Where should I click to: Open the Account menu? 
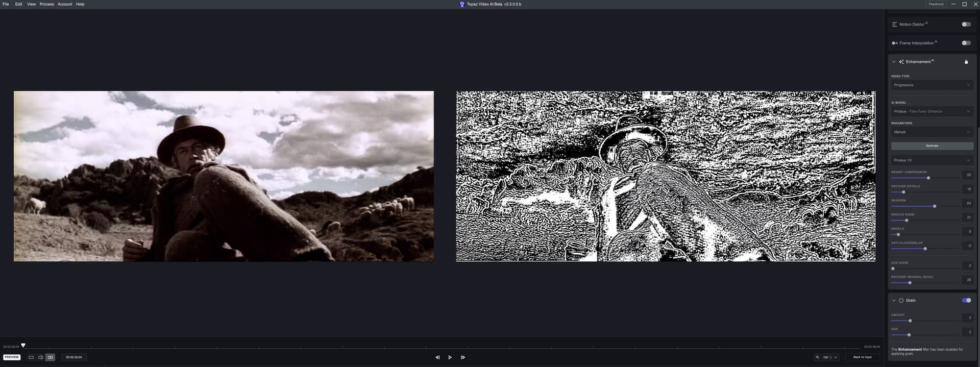[65, 4]
